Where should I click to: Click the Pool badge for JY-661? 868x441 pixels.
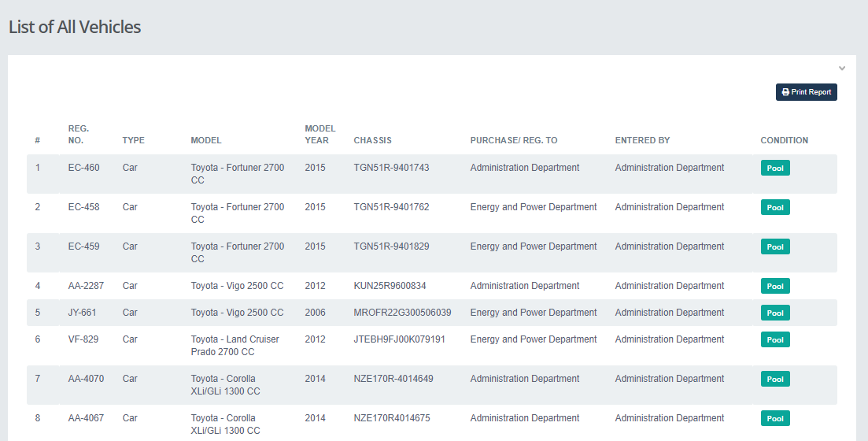[775, 313]
